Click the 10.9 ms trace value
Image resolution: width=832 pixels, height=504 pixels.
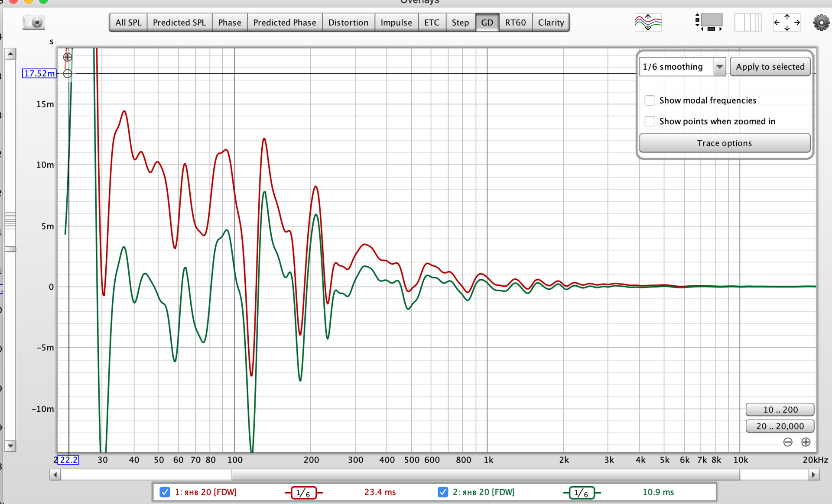[x=658, y=492]
